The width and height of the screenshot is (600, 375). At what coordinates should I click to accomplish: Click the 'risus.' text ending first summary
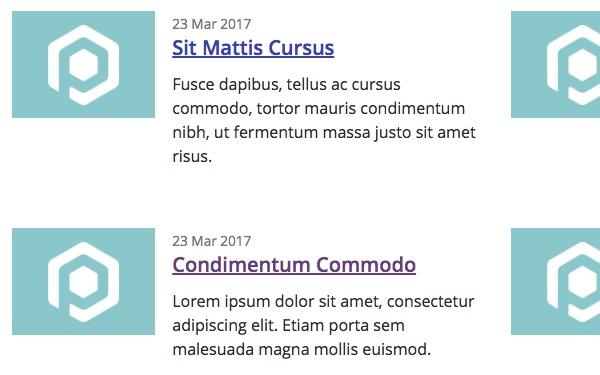click(192, 157)
